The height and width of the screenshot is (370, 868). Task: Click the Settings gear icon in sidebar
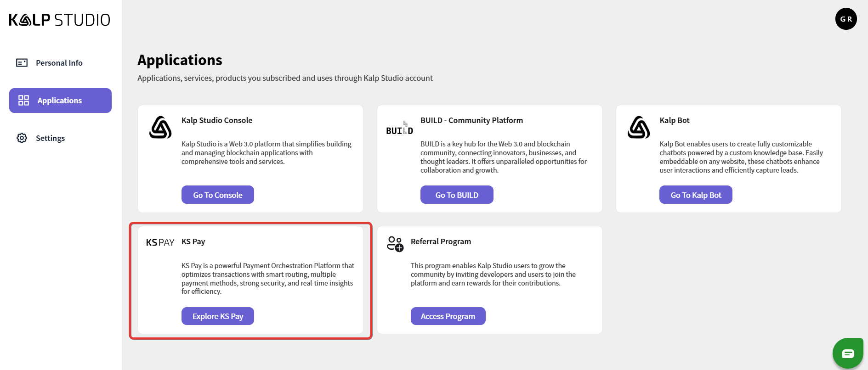(22, 138)
